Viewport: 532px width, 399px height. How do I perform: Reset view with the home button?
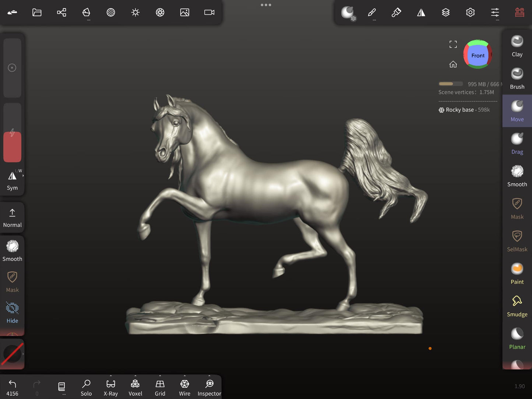click(x=453, y=64)
